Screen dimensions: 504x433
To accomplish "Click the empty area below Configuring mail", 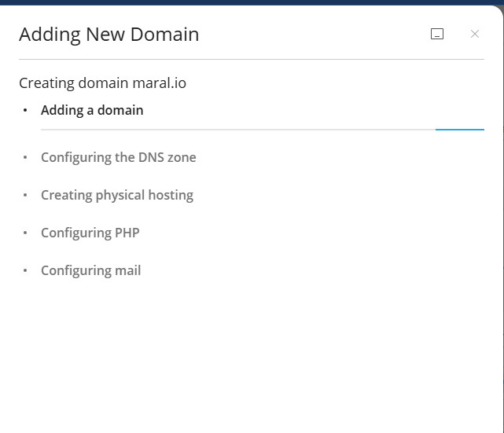I will (x=252, y=354).
